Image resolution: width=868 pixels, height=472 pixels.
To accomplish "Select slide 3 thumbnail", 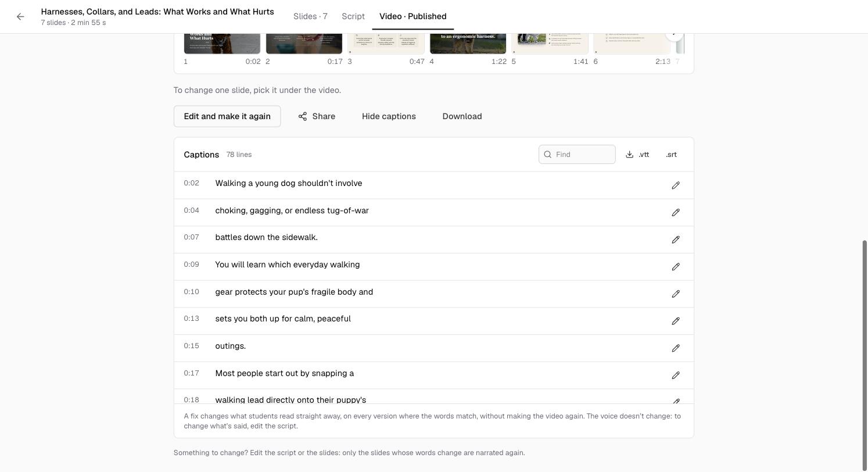I will pos(386,44).
